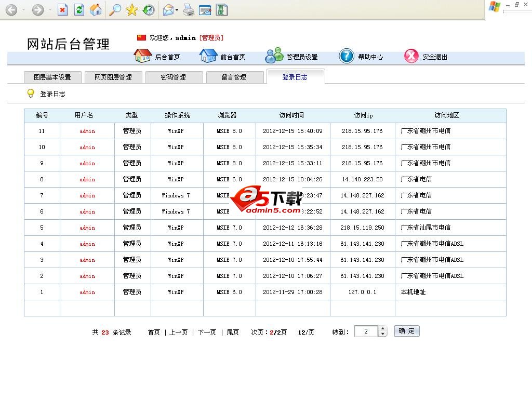Image resolution: width=532 pixels, height=399 pixels.
Task: Click the 转到 page number input field
Action: pyautogui.click(x=366, y=331)
